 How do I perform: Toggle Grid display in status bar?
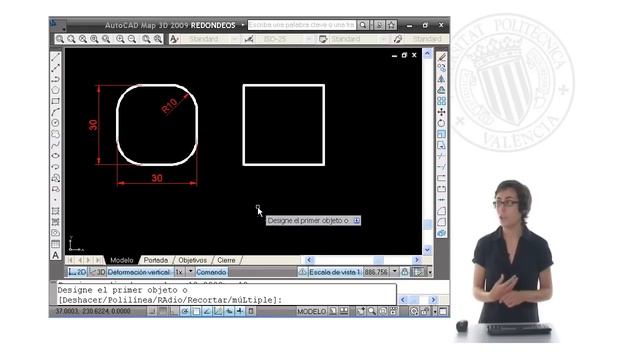[163, 311]
